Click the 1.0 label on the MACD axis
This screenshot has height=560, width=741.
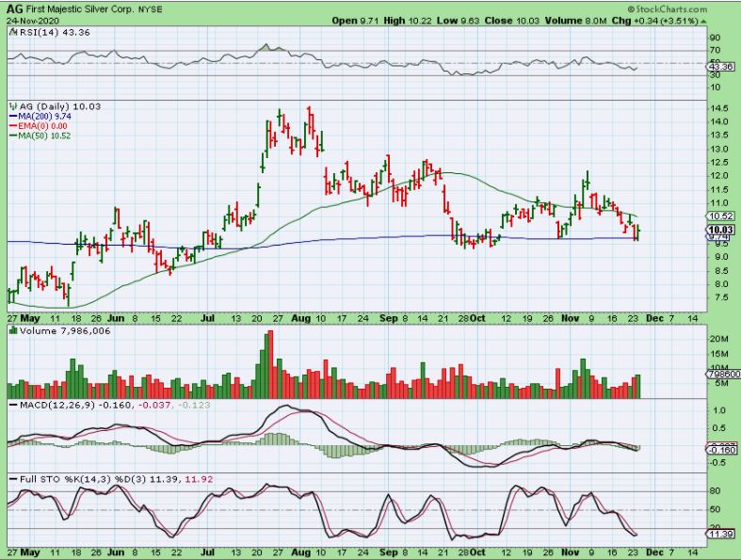[x=718, y=410]
